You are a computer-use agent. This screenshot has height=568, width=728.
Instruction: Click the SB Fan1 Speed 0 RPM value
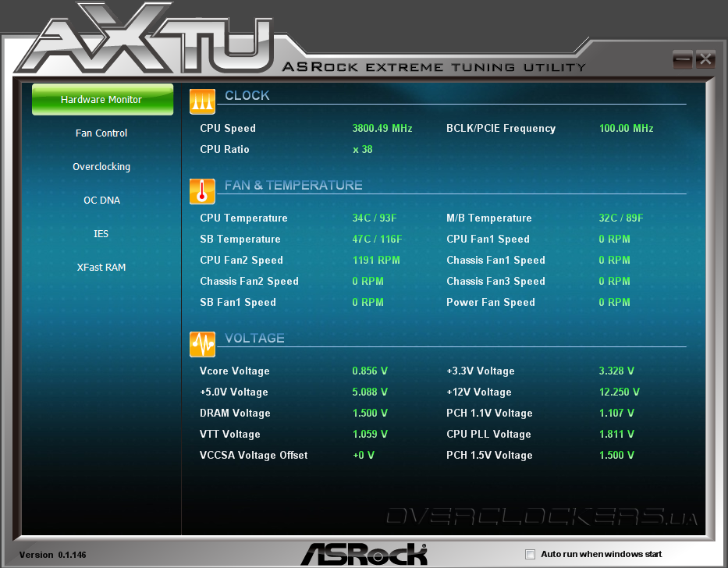pos(368,302)
